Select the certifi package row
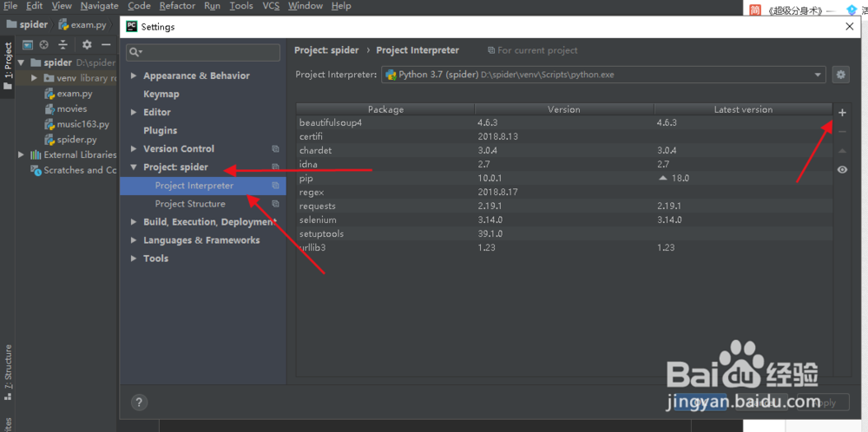Viewport: 868px width, 432px height. coord(564,136)
